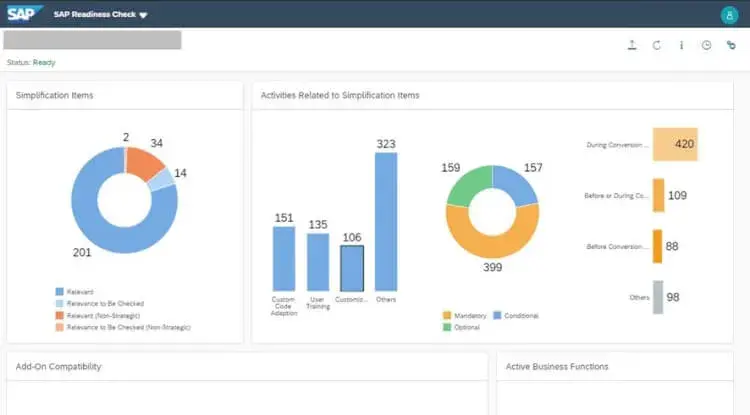The height and width of the screenshot is (415, 750).
Task: Open the Active Business Functions tile
Action: pyautogui.click(x=556, y=367)
